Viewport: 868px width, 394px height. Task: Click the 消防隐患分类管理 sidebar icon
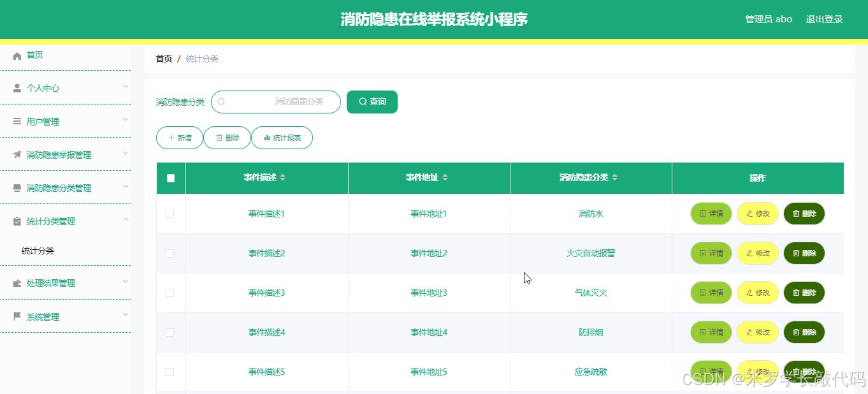[16, 187]
